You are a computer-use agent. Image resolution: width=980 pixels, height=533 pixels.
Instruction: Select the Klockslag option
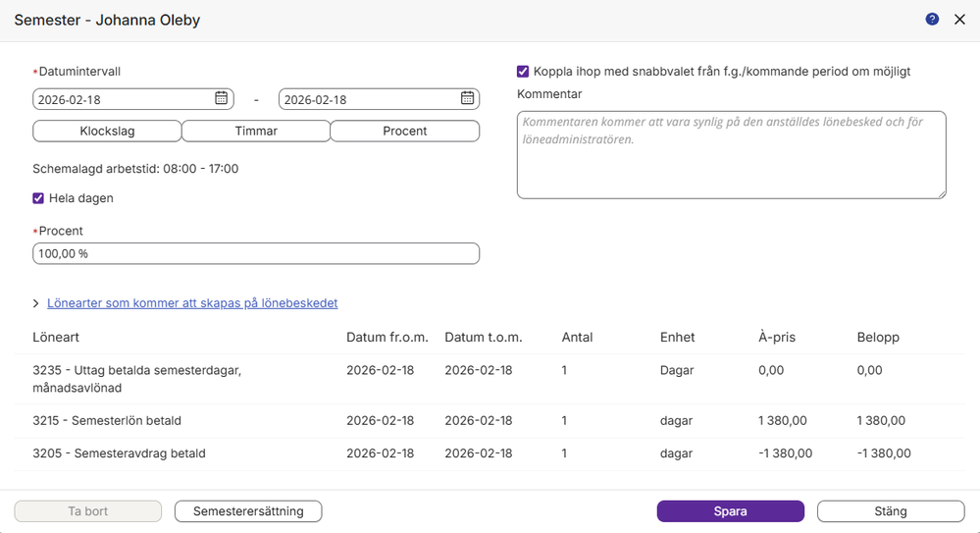click(107, 131)
